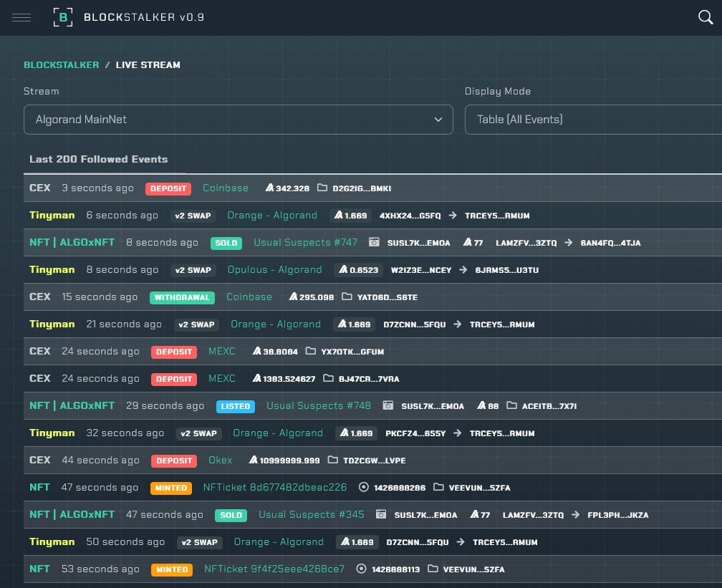Open the hamburger navigation menu
722x588 pixels.
pyautogui.click(x=21, y=17)
